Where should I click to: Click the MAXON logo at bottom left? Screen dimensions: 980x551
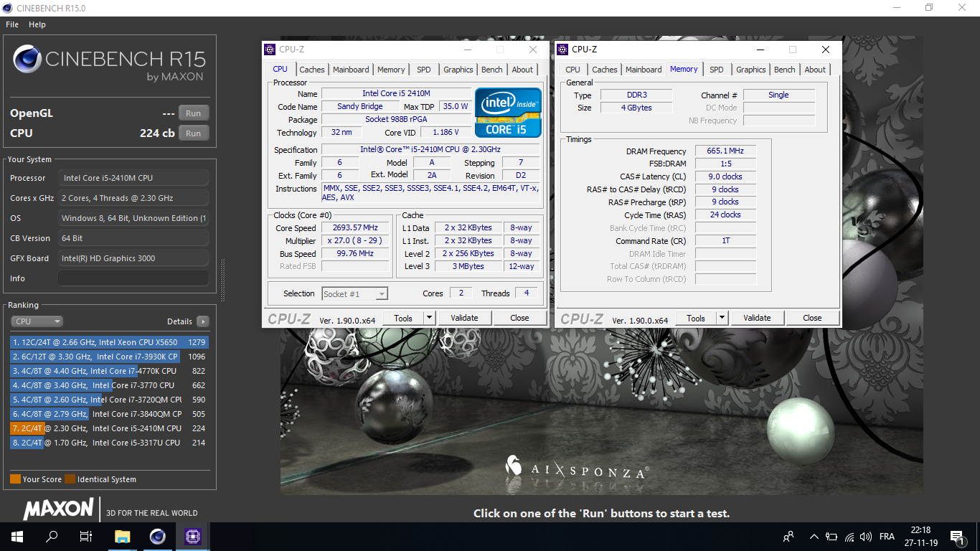(x=58, y=509)
